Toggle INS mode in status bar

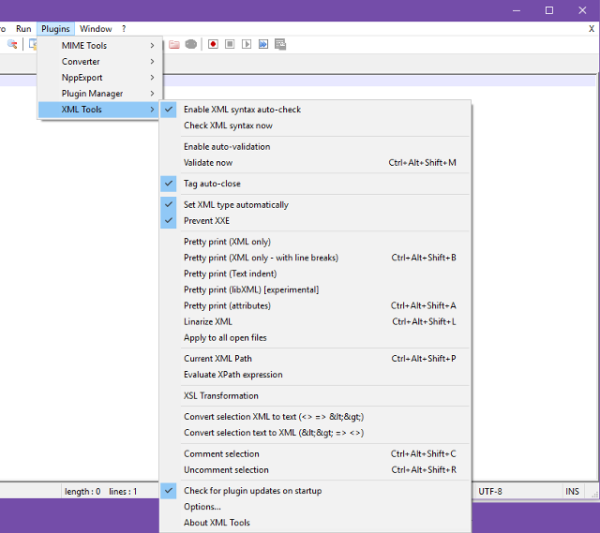pyautogui.click(x=572, y=492)
